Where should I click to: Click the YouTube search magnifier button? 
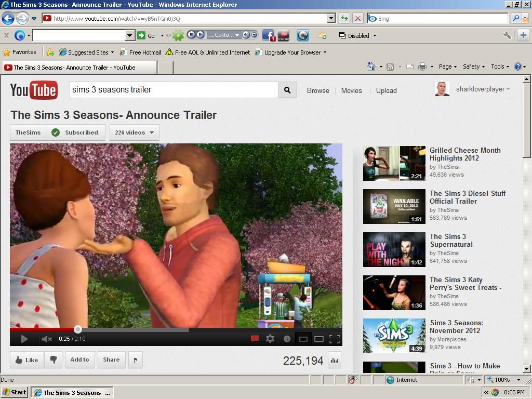(x=287, y=90)
